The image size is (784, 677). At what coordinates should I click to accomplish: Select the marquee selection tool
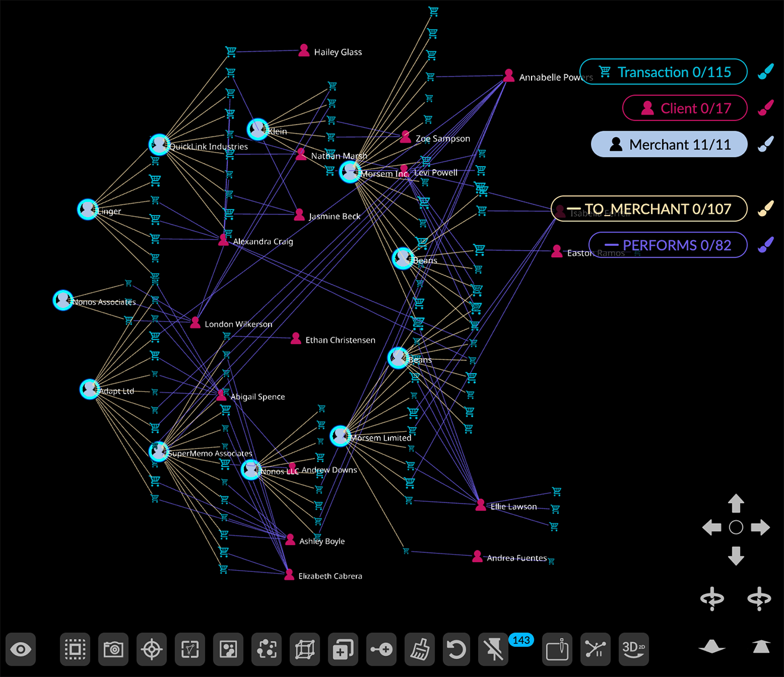75,649
